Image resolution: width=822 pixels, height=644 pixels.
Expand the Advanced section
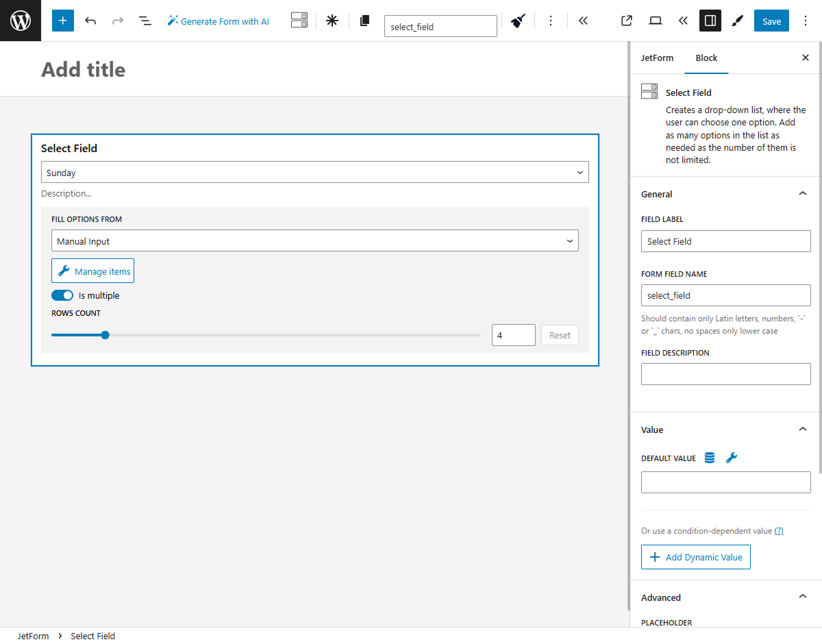(802, 596)
